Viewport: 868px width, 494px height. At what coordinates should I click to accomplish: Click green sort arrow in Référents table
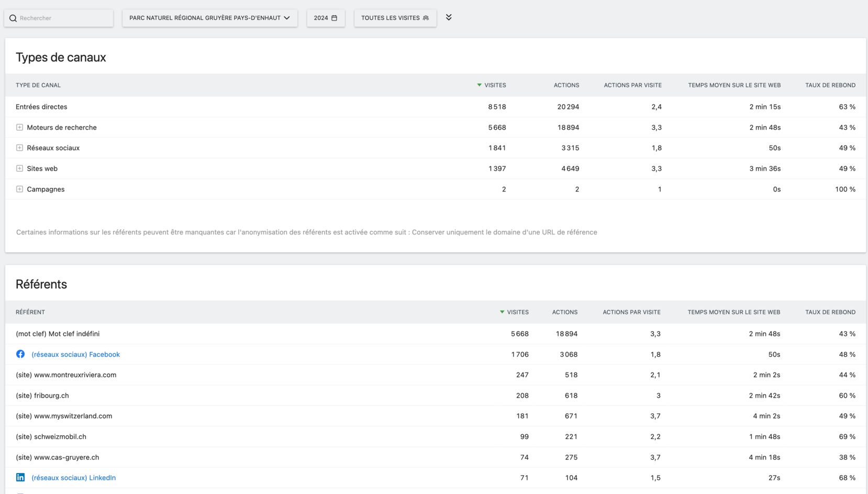pos(502,312)
